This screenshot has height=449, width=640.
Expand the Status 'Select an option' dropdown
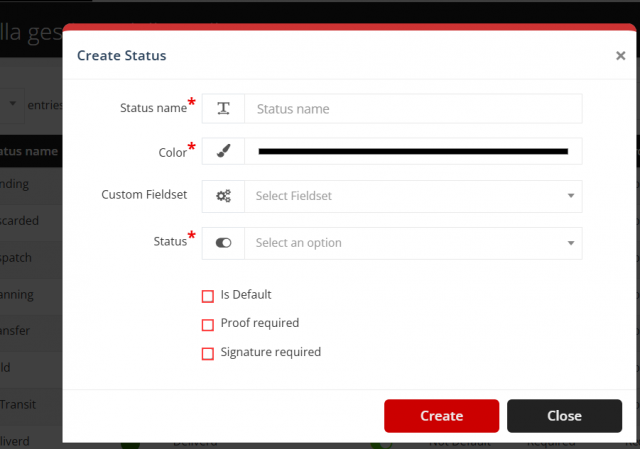click(412, 243)
